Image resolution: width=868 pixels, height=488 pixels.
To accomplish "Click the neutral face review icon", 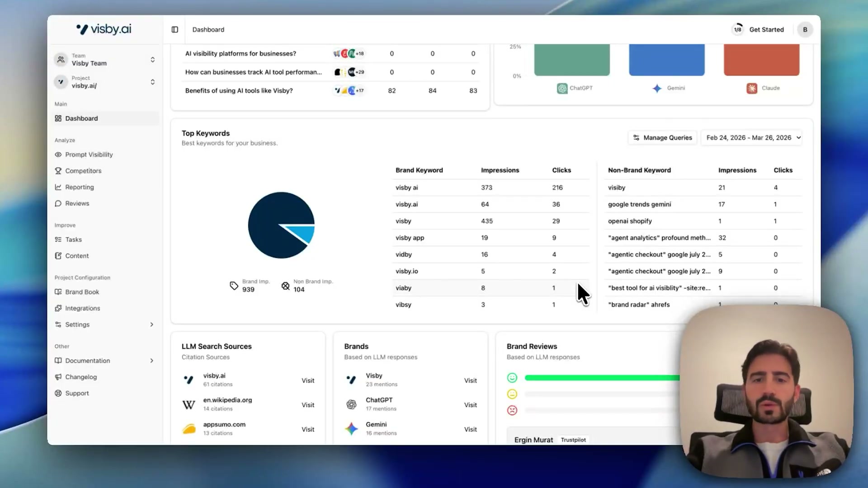I will tap(512, 394).
